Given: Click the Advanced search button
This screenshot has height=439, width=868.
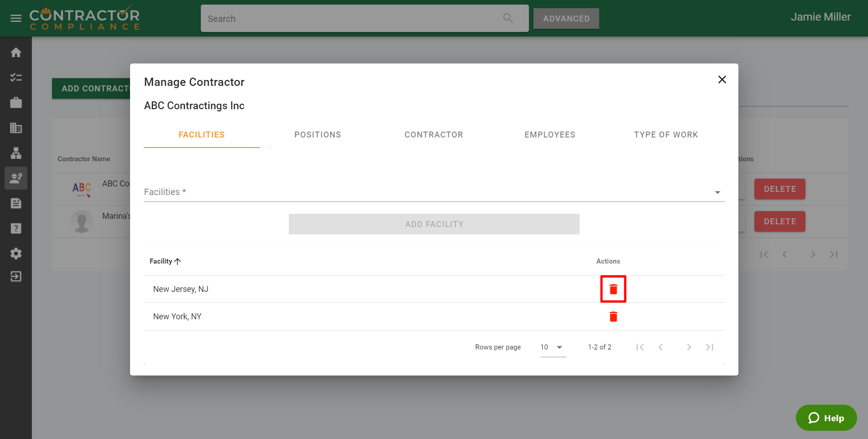Looking at the screenshot, I should (566, 19).
